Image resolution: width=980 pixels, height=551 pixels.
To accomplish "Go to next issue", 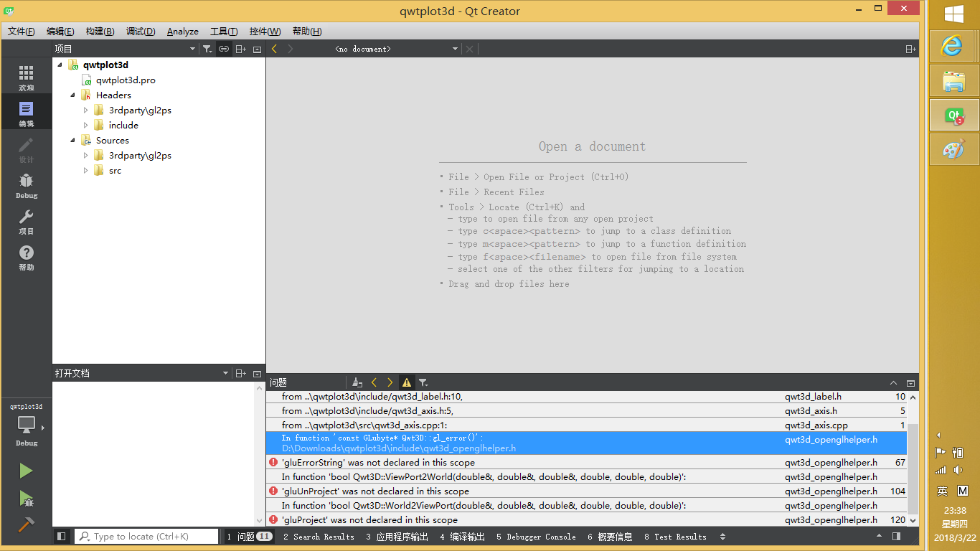I will (390, 382).
